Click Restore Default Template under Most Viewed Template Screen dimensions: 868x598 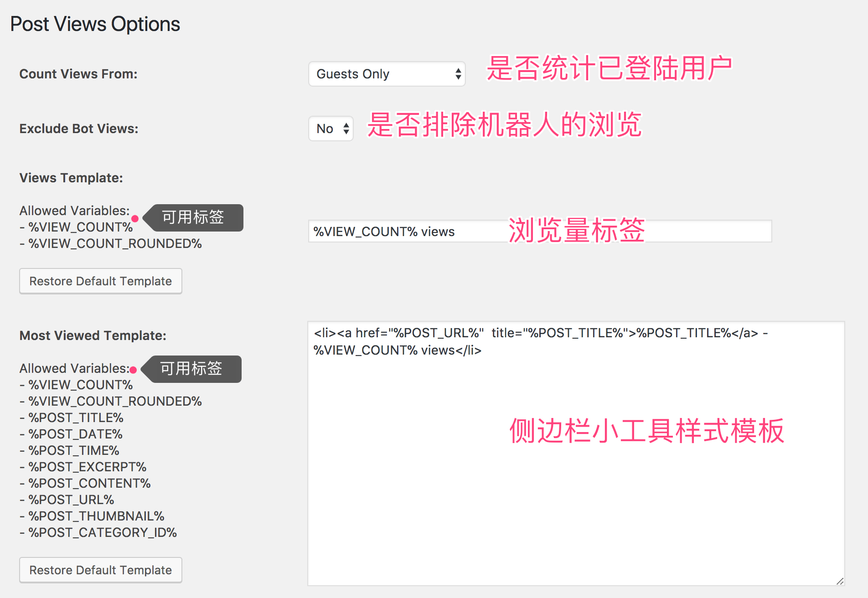coord(100,570)
